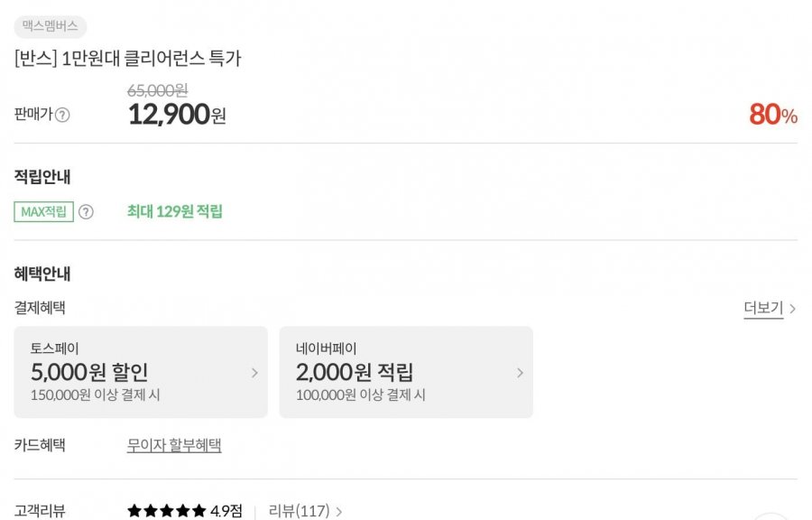The height and width of the screenshot is (520, 812).
Task: Click the help icon beside 판매가
Action: [62, 115]
